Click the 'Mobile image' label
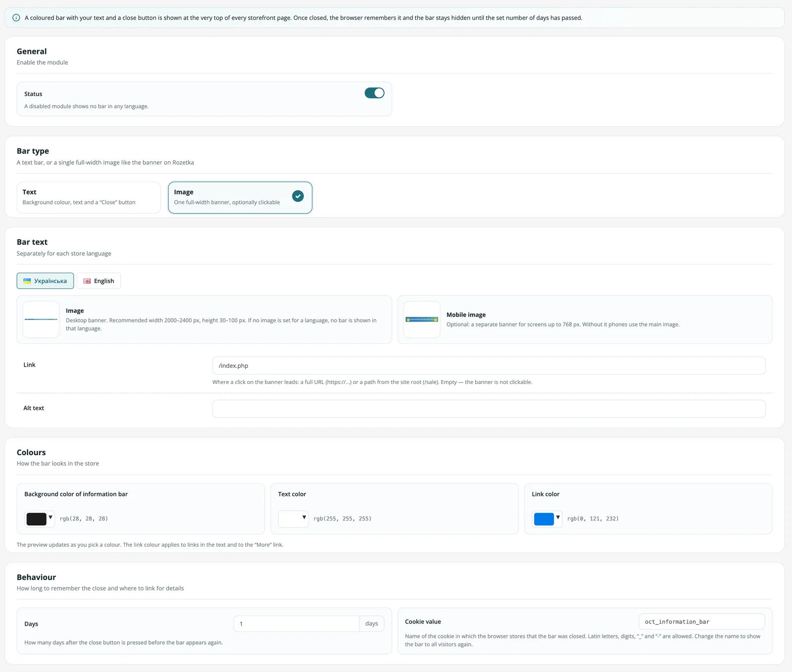This screenshot has height=672, width=792. click(x=466, y=315)
